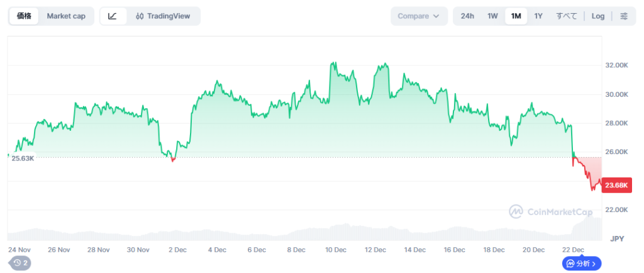Switch to Market cap view
This screenshot has width=644, height=273.
click(66, 16)
